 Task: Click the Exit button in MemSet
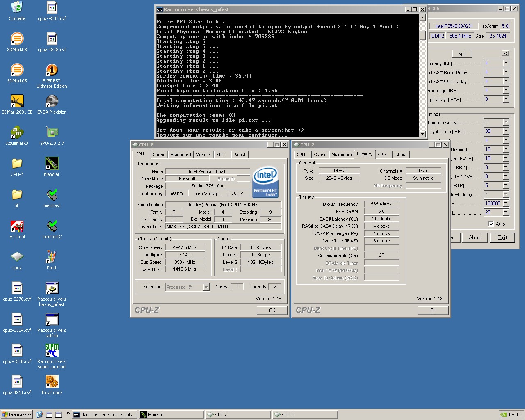pyautogui.click(x=502, y=237)
